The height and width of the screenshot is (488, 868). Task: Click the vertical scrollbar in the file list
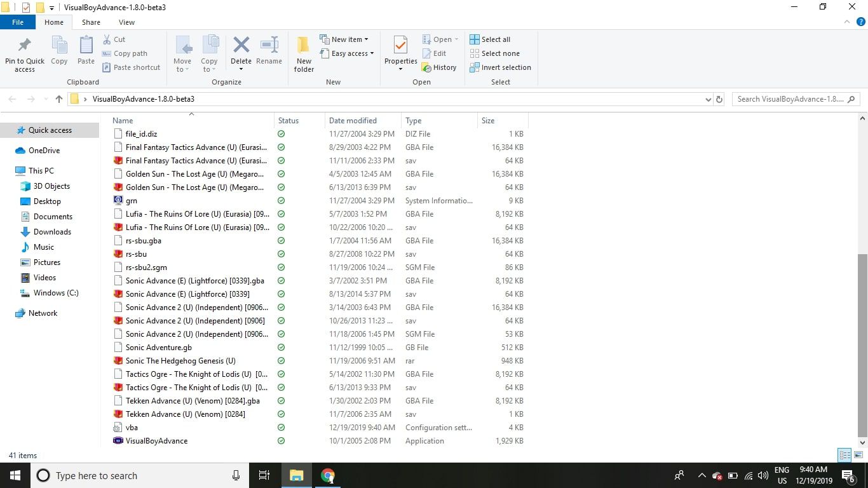click(x=862, y=343)
